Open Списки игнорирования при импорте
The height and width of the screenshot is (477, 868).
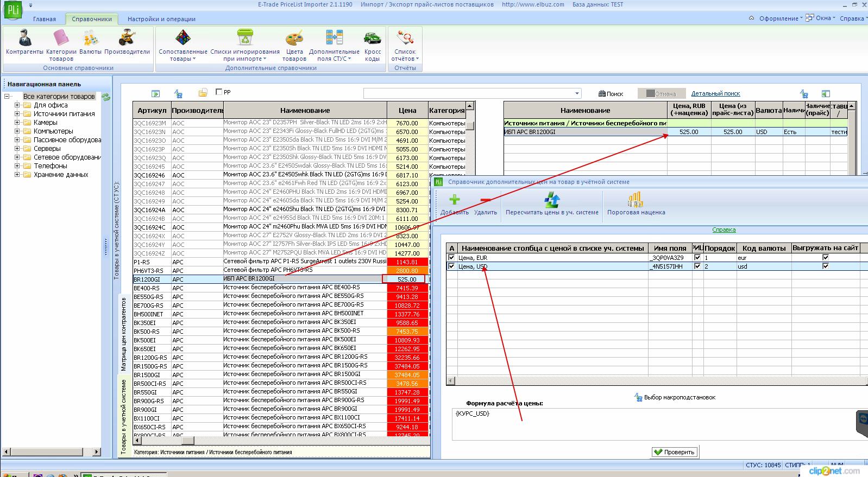tap(245, 46)
